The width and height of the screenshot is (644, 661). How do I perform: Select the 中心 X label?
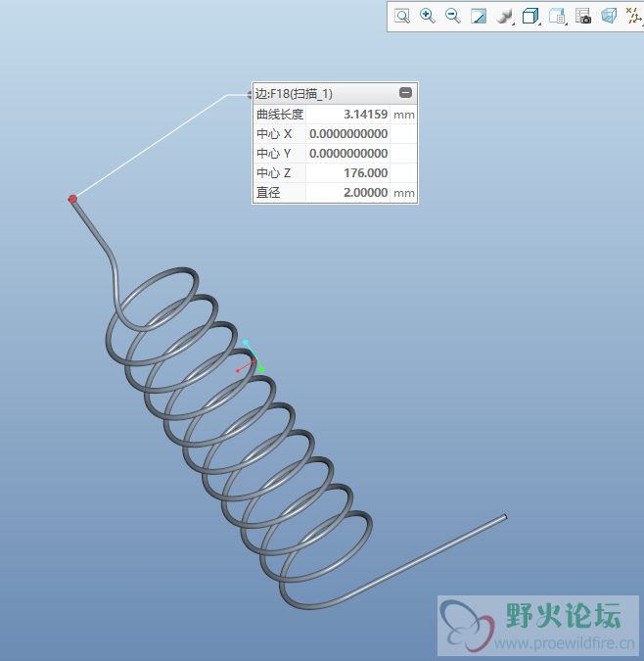pyautogui.click(x=274, y=134)
